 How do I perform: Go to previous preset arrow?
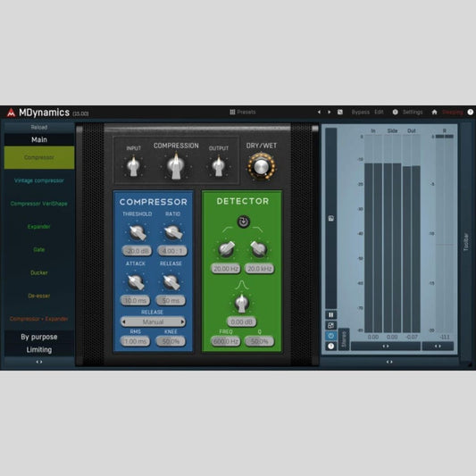point(319,112)
